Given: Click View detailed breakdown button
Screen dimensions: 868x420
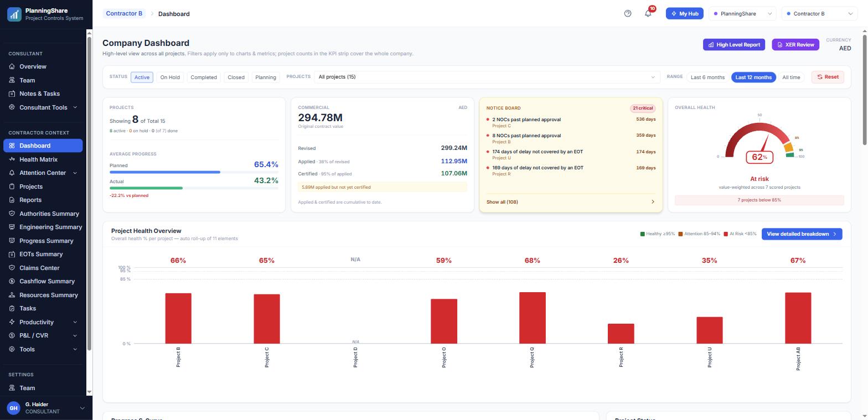Looking at the screenshot, I should pyautogui.click(x=802, y=234).
